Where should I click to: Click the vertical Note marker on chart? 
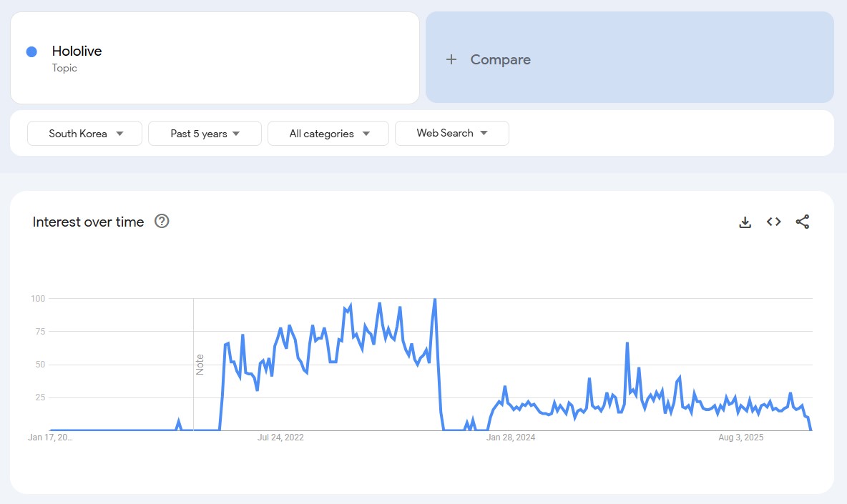pyautogui.click(x=200, y=365)
